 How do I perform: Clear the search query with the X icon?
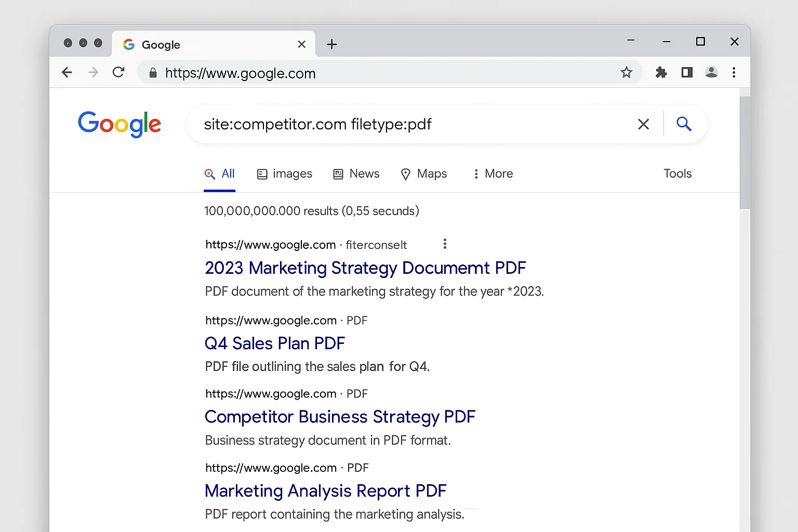pyautogui.click(x=643, y=124)
